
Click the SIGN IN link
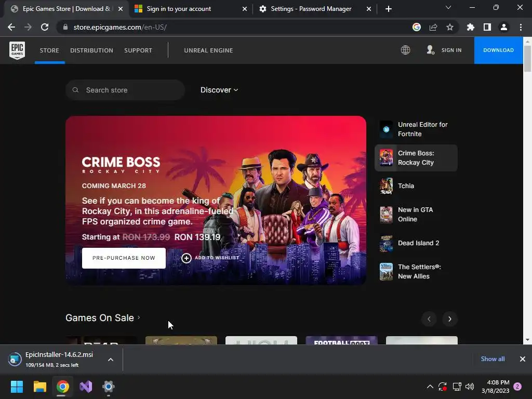coord(451,50)
